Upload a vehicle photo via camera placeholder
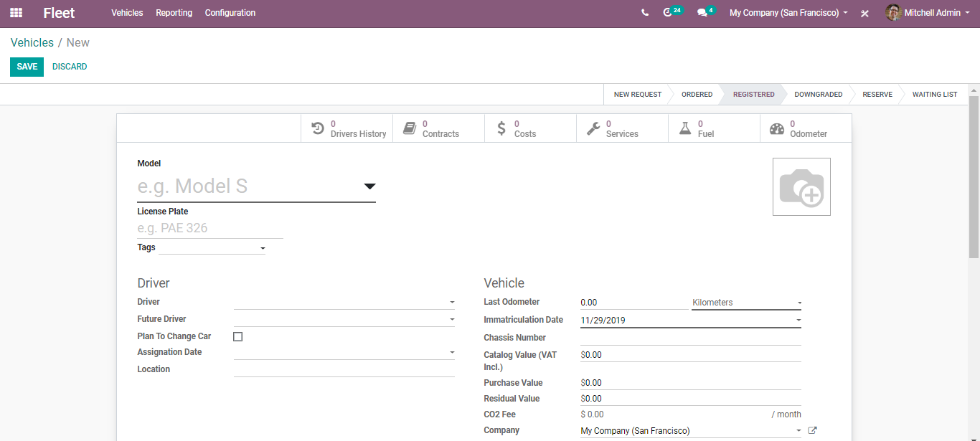980x441 pixels. (x=801, y=187)
